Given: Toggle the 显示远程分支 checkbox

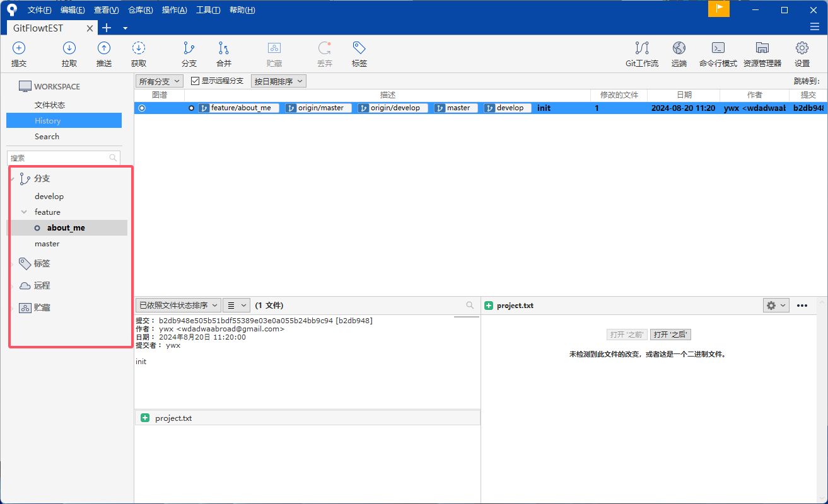Looking at the screenshot, I should point(195,81).
